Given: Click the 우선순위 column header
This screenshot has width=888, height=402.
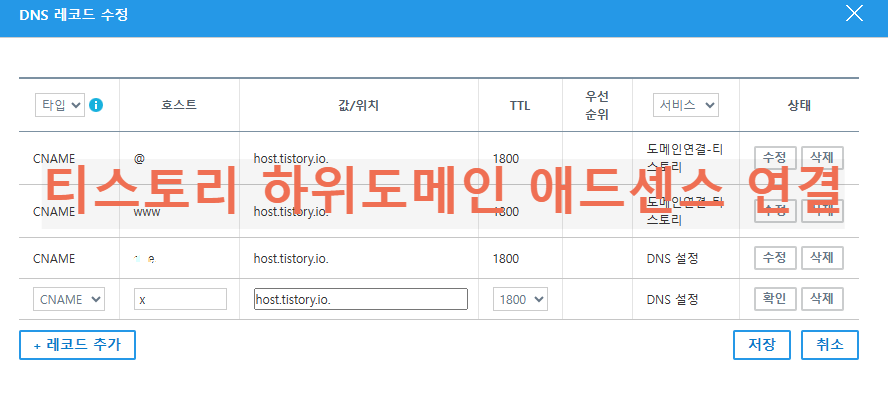Looking at the screenshot, I should click(x=597, y=105).
